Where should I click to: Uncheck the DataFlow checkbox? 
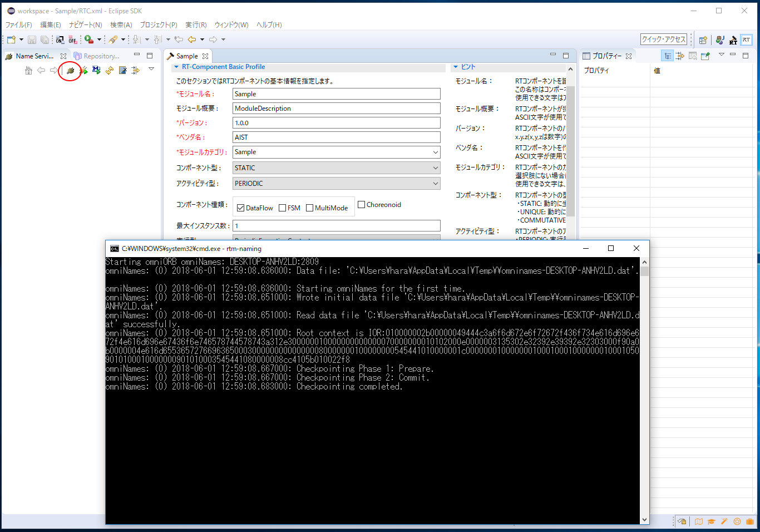pos(240,208)
